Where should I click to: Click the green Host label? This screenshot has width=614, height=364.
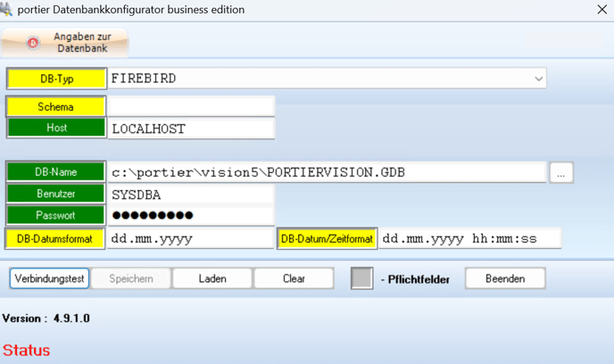pos(56,128)
